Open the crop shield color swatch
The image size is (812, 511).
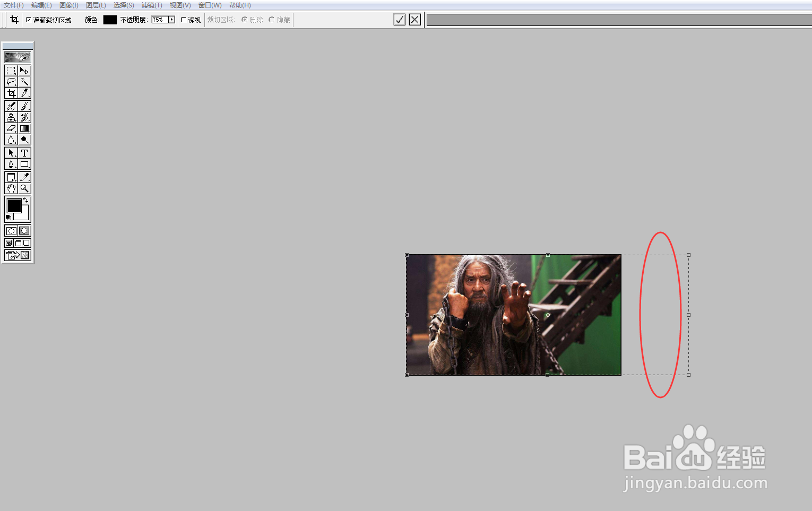pos(110,20)
